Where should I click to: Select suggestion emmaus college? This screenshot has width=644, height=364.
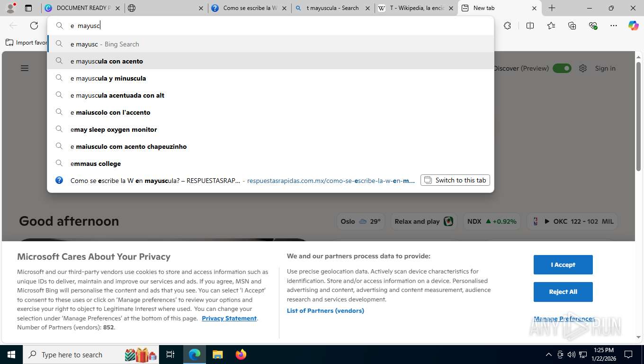click(x=270, y=164)
